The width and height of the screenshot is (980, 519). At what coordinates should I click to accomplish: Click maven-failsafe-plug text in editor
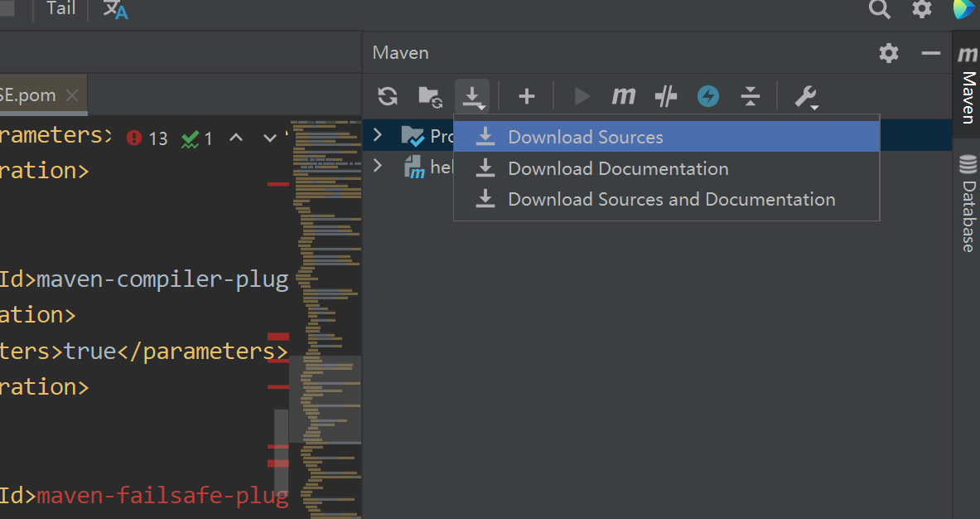[162, 495]
